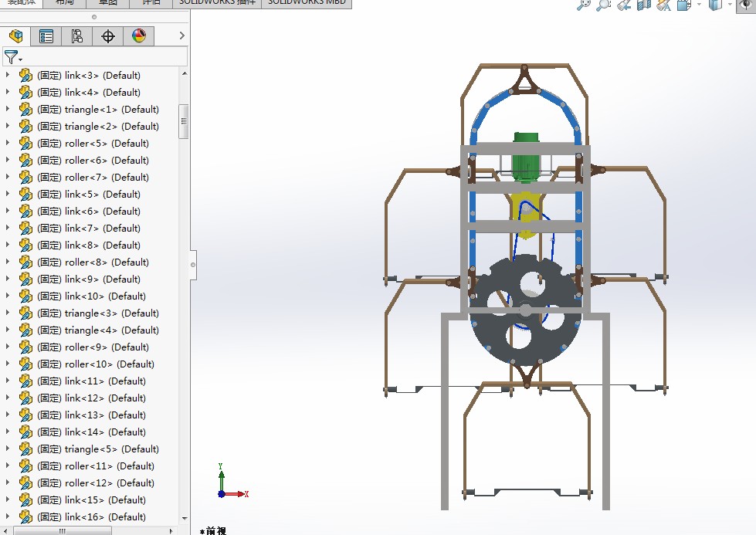The image size is (756, 535).
Task: Click the tree scrollbar up arrow
Action: tap(185, 74)
